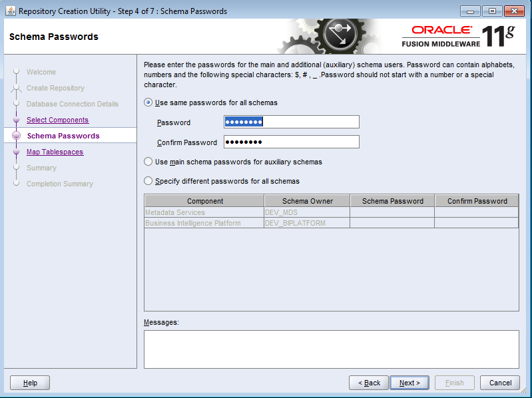Click the Confirm Password column header
The image size is (532, 398).
coord(477,201)
